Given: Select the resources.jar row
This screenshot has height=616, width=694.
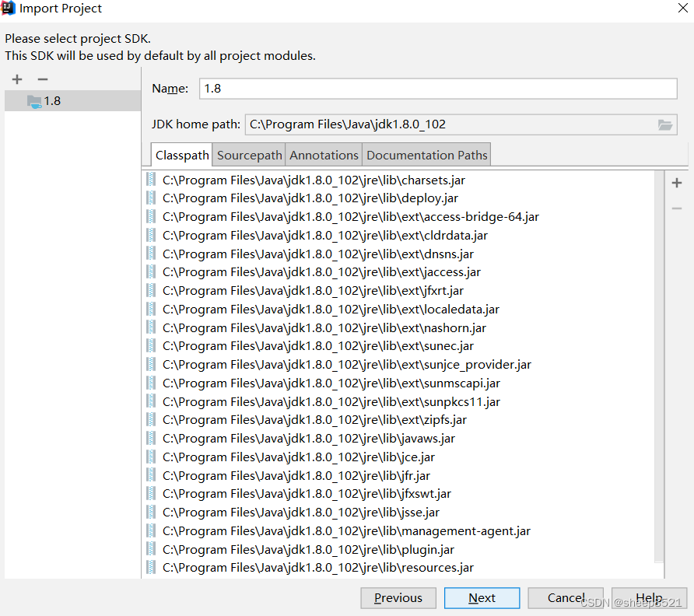Looking at the screenshot, I should pyautogui.click(x=398, y=568).
